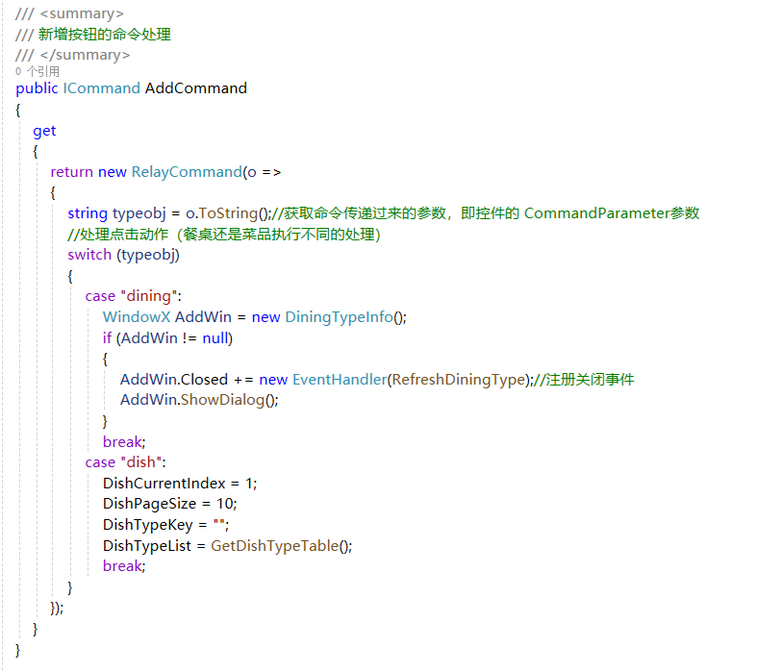Click the '});' closing the RelayCommand lambda
The width and height of the screenshot is (784, 672).
(57, 608)
